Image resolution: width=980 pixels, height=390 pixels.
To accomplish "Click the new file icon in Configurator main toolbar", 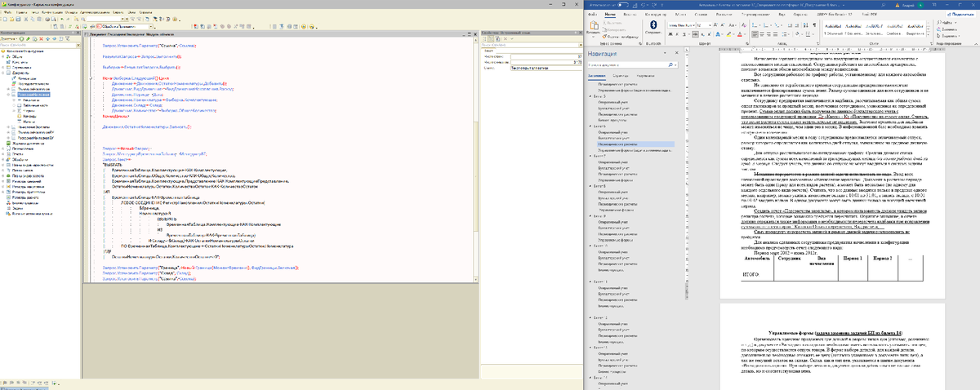I will [x=5, y=19].
